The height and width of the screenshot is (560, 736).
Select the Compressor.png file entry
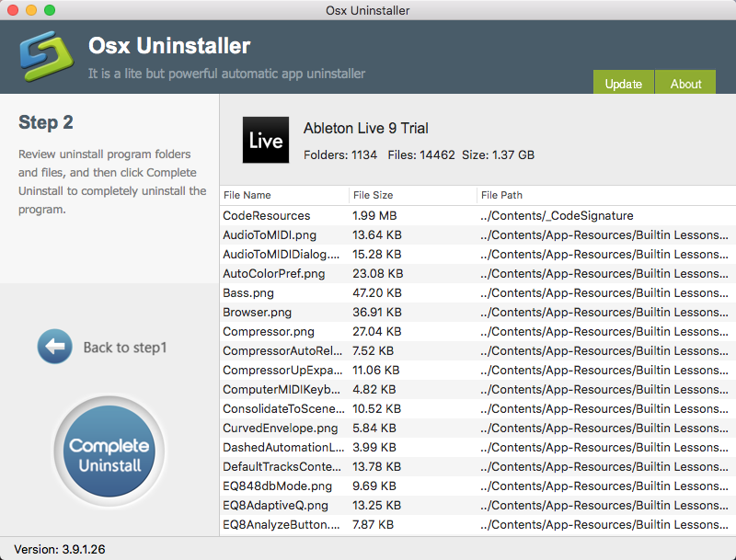pos(268,331)
